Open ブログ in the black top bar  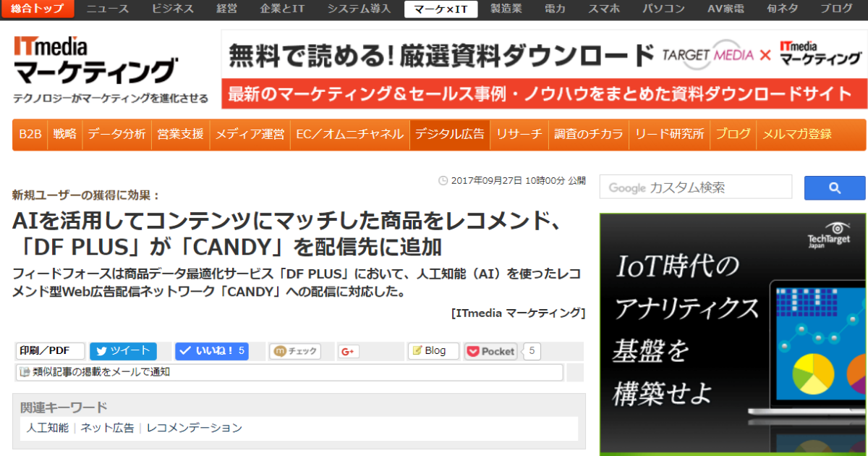coord(836,9)
